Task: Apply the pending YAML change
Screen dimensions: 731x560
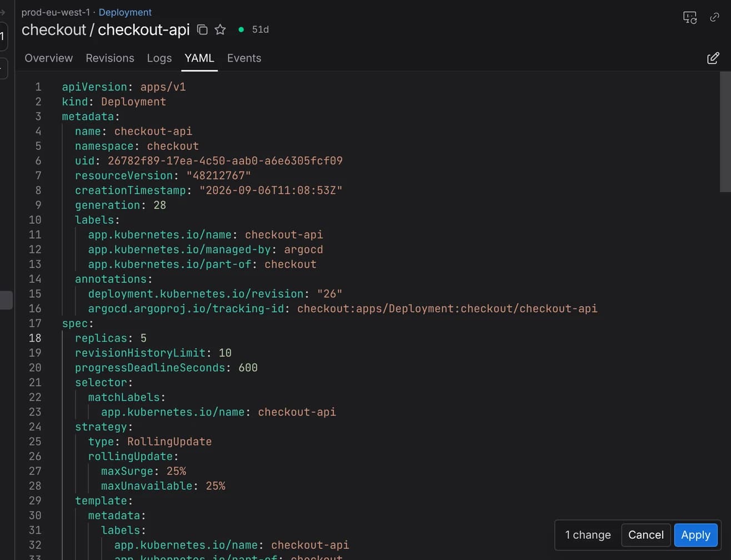Action: point(695,535)
